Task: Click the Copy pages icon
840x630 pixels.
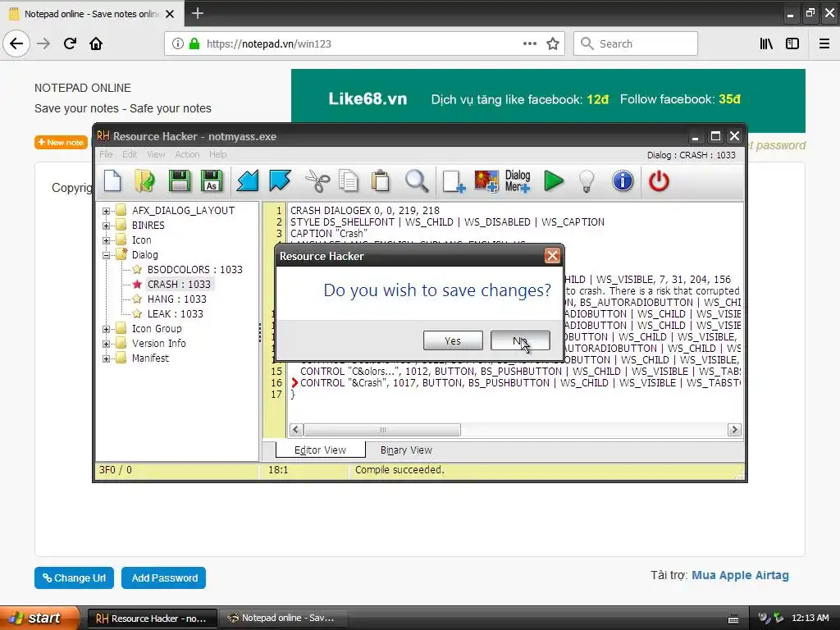Action: [349, 181]
